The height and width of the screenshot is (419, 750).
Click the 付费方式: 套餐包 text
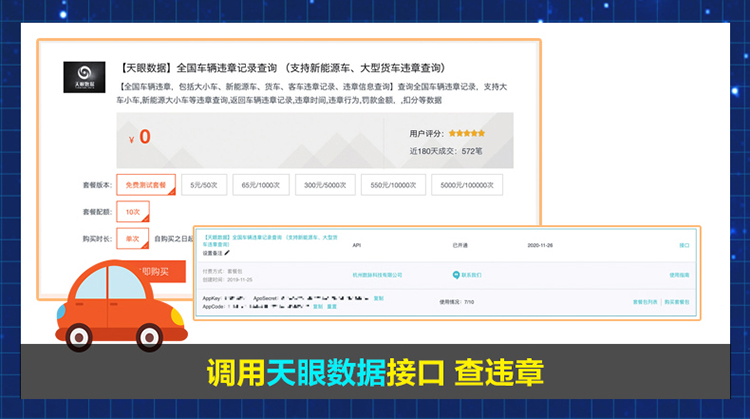pos(222,271)
